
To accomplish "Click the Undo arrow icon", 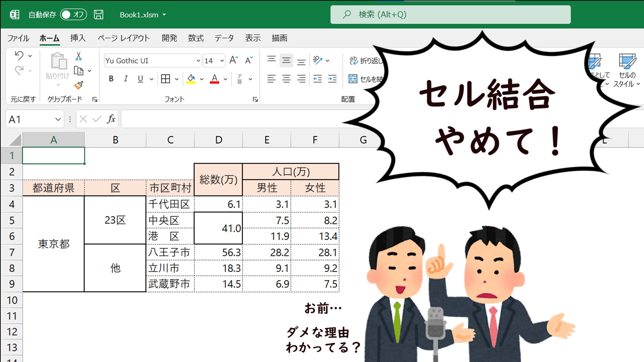I will click(x=19, y=55).
